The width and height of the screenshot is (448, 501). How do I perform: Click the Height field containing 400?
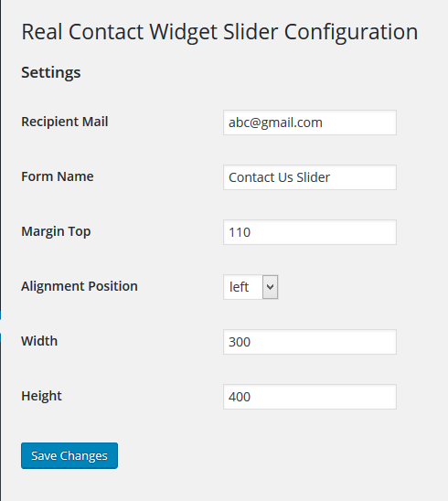pos(310,397)
